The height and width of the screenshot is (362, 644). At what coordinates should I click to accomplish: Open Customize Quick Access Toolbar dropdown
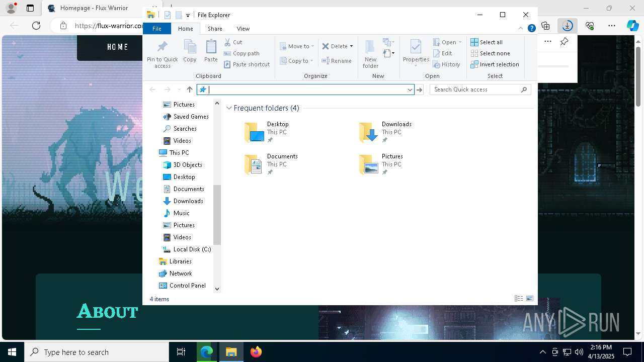click(x=188, y=15)
